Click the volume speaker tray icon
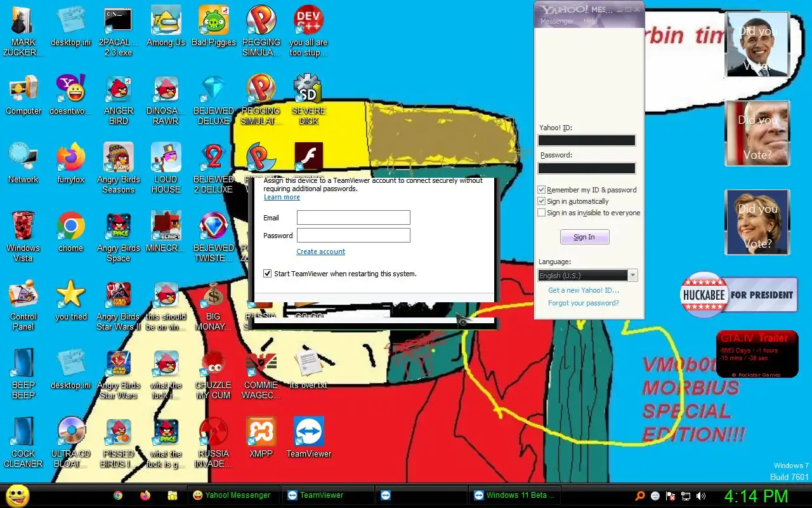The height and width of the screenshot is (508, 812). coord(701,496)
